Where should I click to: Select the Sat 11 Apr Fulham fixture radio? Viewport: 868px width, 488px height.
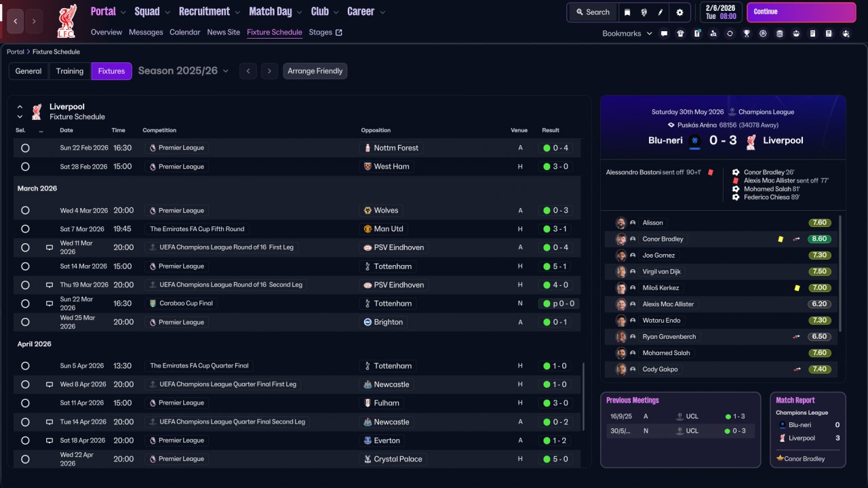25,403
